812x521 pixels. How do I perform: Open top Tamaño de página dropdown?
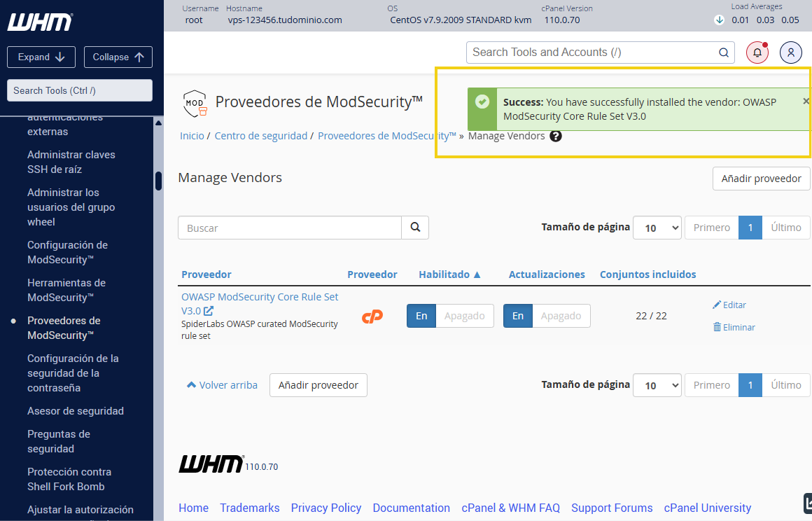(657, 228)
